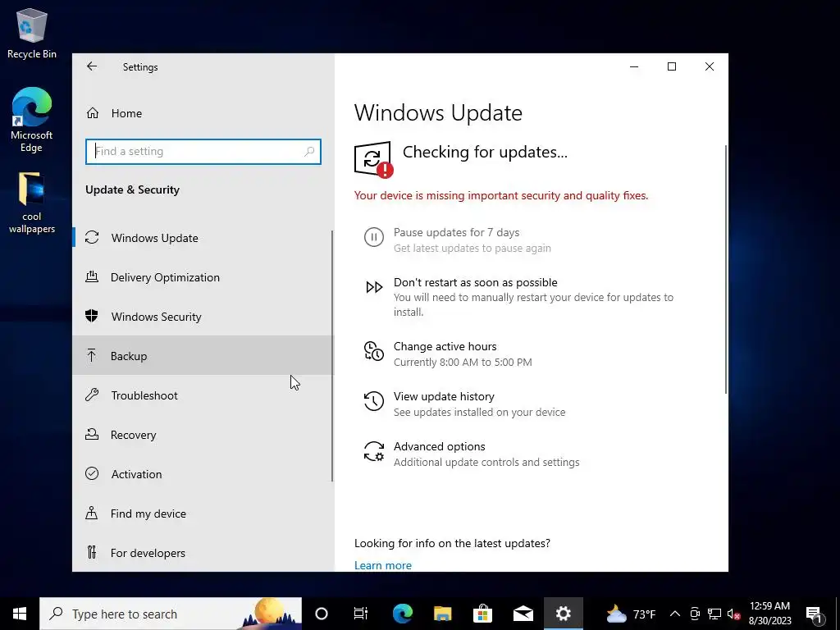Click the muted volume tray icon

pyautogui.click(x=734, y=614)
